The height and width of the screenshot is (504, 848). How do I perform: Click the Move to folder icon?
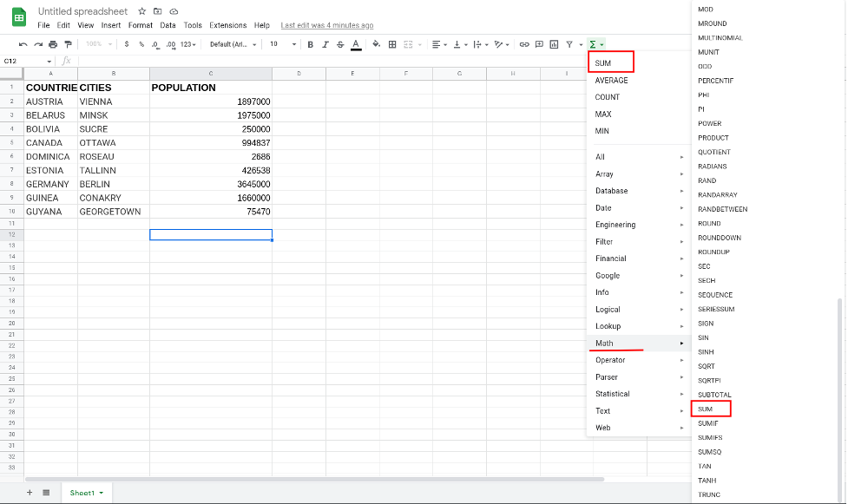point(157,11)
